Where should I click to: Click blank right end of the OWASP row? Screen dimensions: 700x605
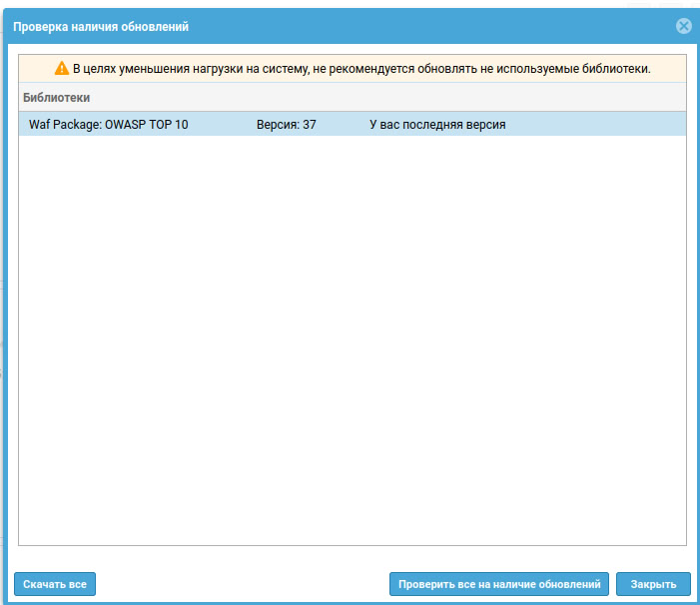coord(619,125)
